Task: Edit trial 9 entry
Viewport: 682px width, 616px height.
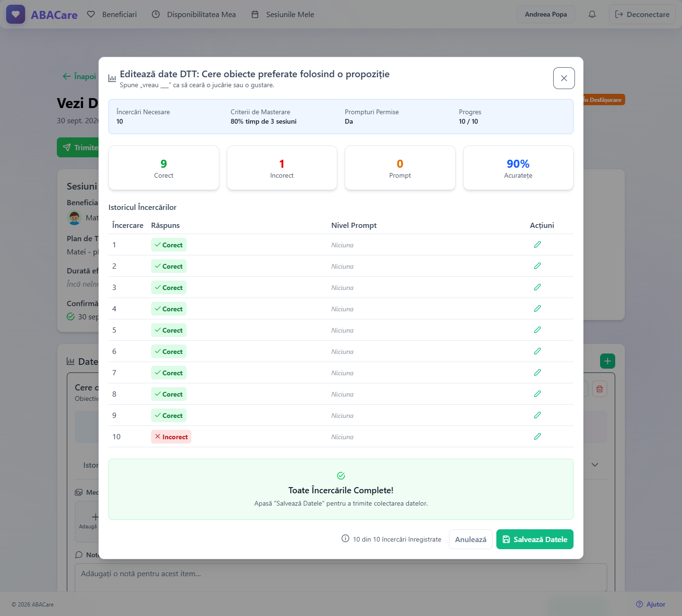Action: tap(537, 415)
